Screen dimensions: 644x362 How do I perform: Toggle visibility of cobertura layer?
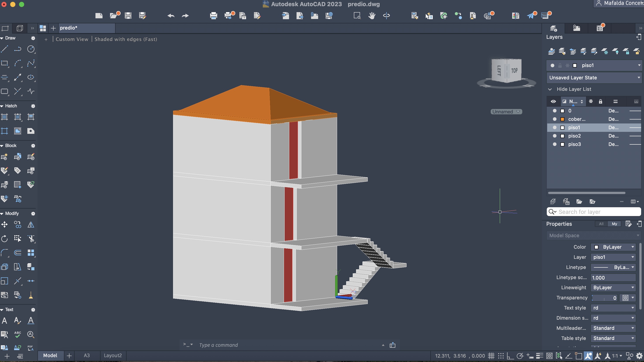(x=554, y=119)
